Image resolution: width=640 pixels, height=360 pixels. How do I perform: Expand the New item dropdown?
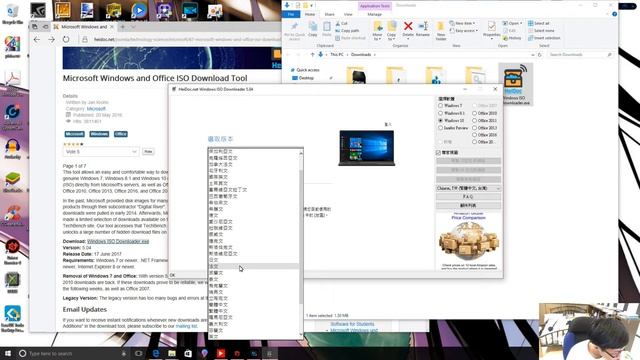[463, 23]
